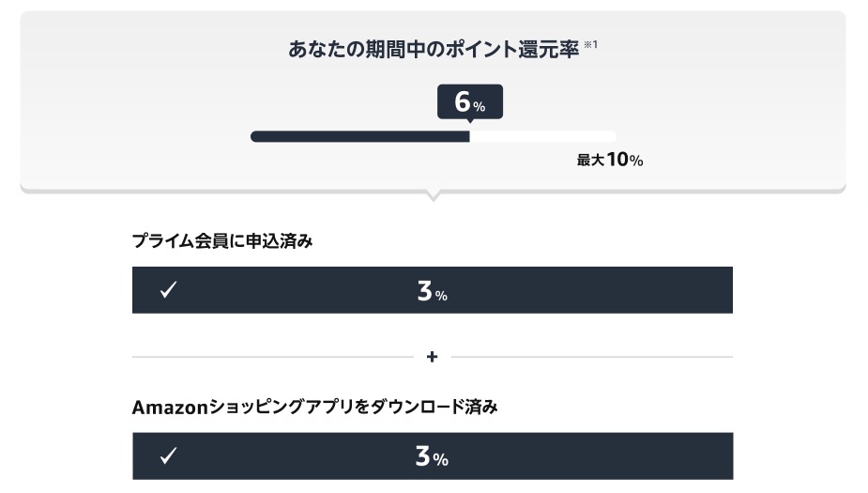This screenshot has height=493, width=868.
Task: Click the Amazonショッピングアプリをダウンロード済み heading
Action: coord(314,408)
